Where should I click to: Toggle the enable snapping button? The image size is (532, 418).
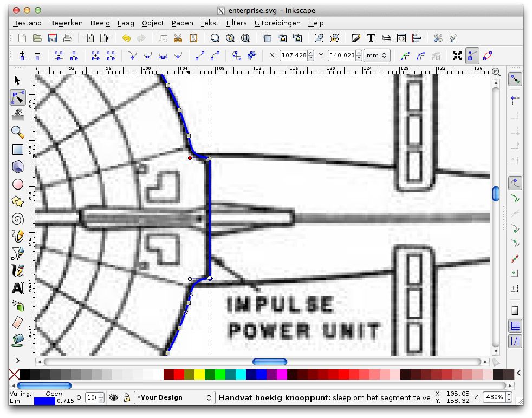tap(515, 80)
